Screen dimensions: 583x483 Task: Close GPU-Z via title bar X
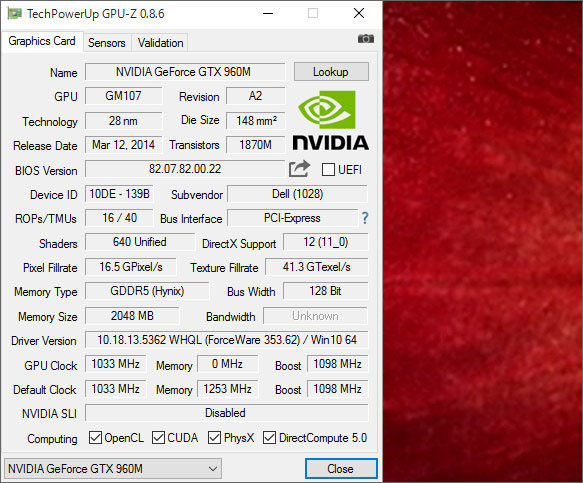coord(359,13)
